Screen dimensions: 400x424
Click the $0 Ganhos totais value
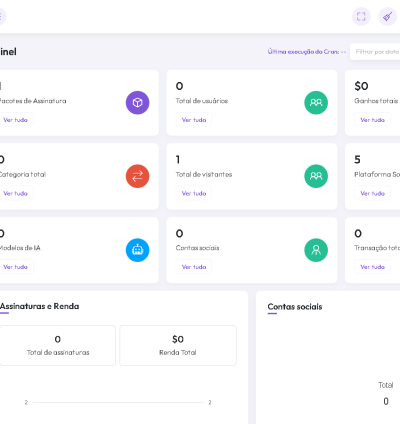coord(361,86)
